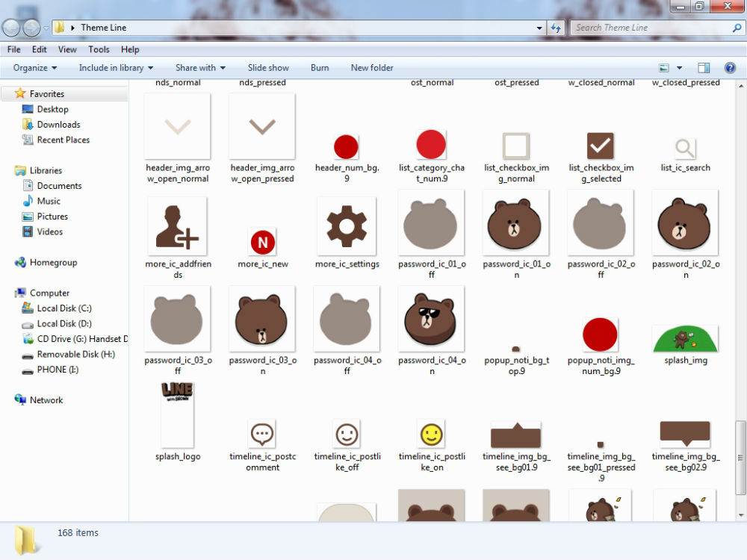The width and height of the screenshot is (747, 560).
Task: Select the timeline_ic_postcomment file
Action: [262, 434]
